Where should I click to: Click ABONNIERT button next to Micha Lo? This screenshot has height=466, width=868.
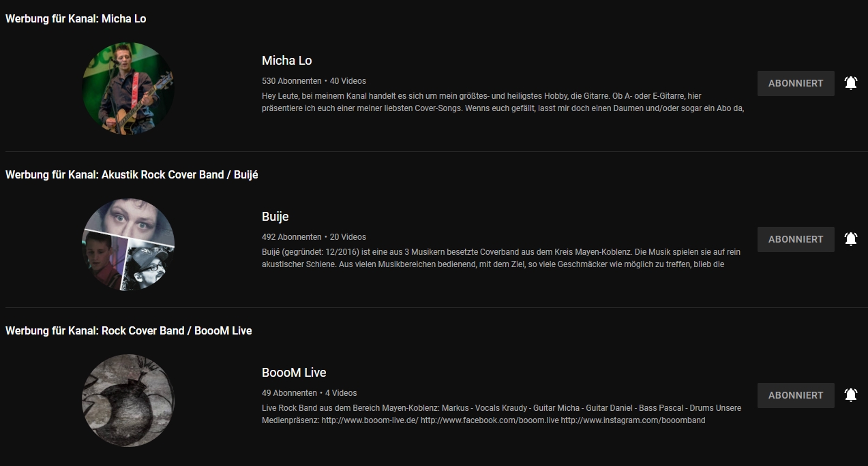coord(795,83)
